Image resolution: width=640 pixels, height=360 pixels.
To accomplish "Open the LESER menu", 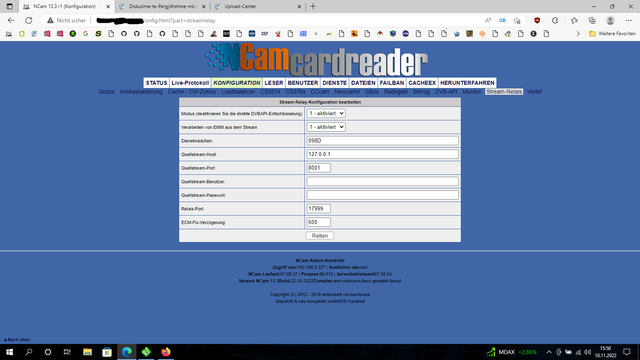I will tap(273, 83).
